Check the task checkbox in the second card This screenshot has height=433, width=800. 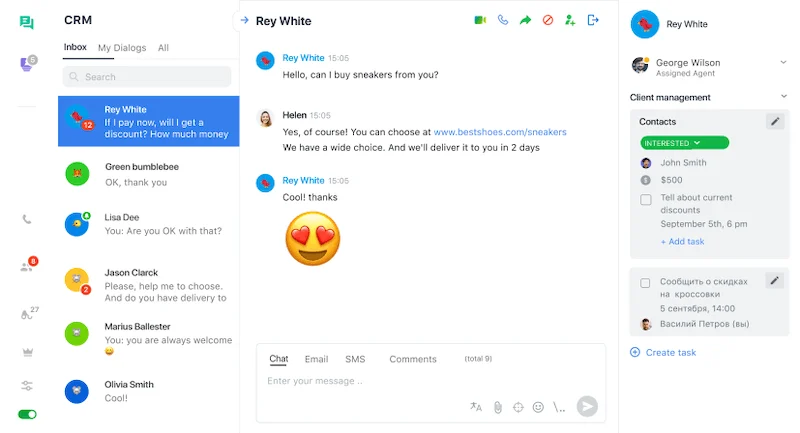(646, 283)
